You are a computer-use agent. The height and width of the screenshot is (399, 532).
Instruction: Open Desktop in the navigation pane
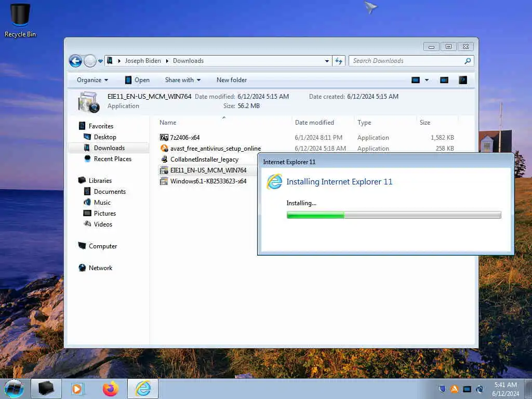[105, 137]
